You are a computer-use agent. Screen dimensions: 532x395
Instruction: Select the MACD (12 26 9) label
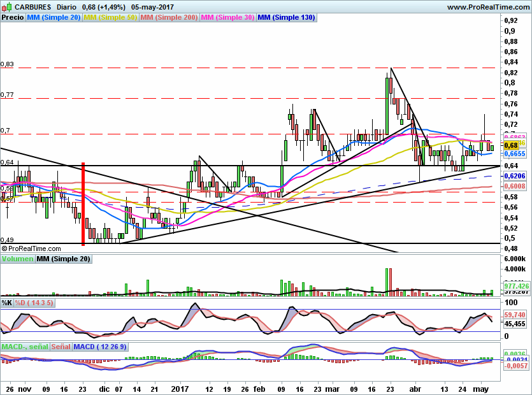100,347
